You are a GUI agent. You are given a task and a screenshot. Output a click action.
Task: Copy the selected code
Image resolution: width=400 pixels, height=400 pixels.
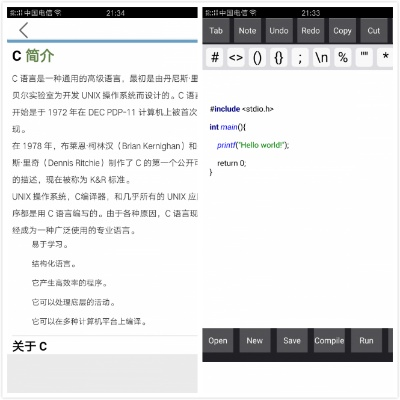tap(342, 31)
